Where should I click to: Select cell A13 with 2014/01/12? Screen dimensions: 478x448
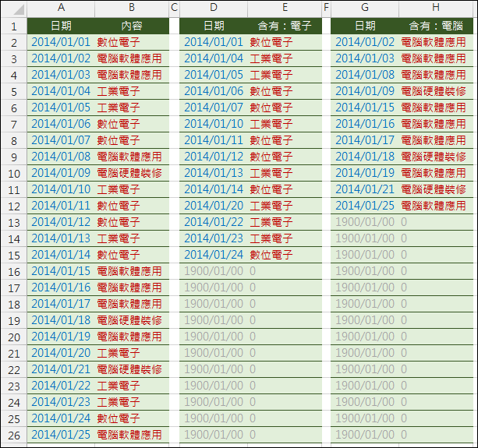click(61, 222)
